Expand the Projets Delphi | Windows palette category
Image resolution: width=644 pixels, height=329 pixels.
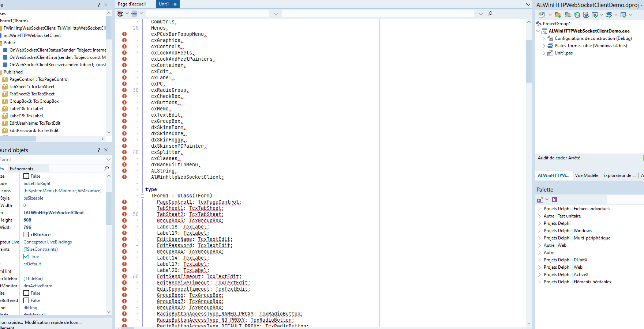(x=539, y=230)
